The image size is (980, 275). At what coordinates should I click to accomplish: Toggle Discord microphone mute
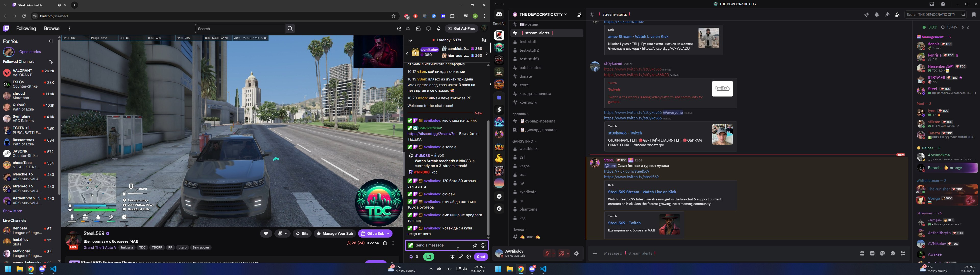(547, 253)
